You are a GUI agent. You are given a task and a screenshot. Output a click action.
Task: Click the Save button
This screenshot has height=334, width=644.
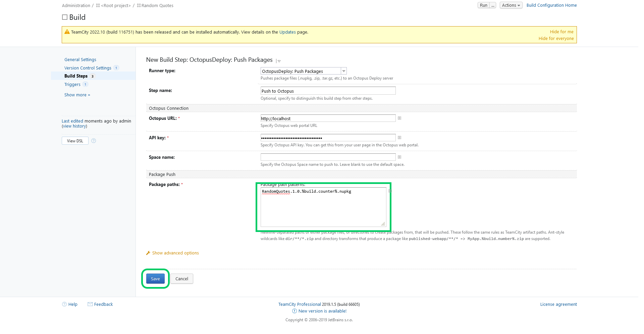coord(155,279)
